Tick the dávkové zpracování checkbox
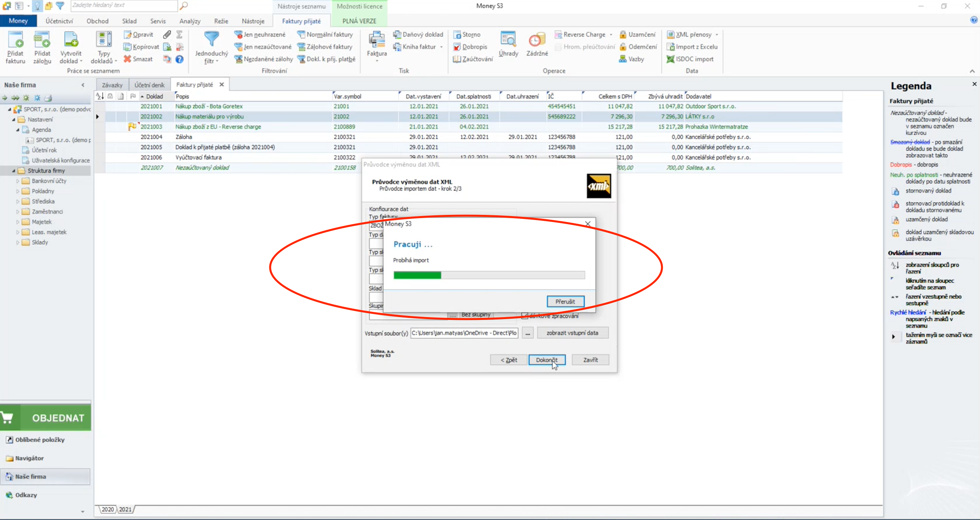 (525, 316)
